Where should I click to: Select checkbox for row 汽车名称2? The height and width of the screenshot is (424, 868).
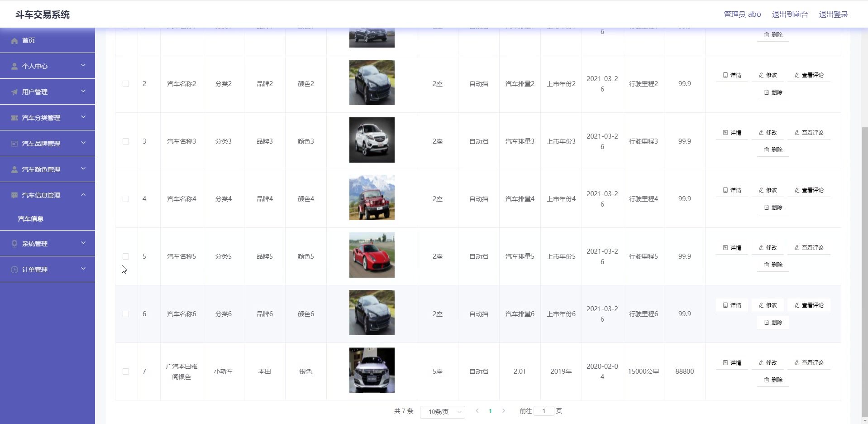(x=126, y=84)
